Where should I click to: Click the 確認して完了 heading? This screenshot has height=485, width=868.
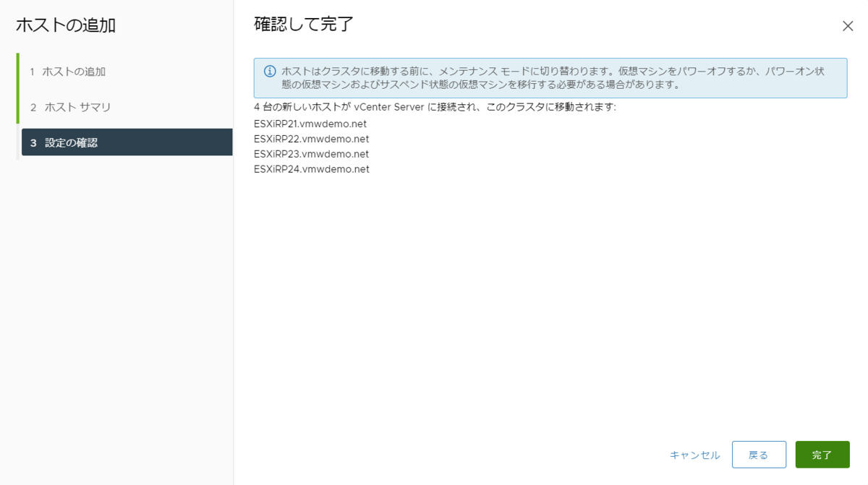[304, 24]
